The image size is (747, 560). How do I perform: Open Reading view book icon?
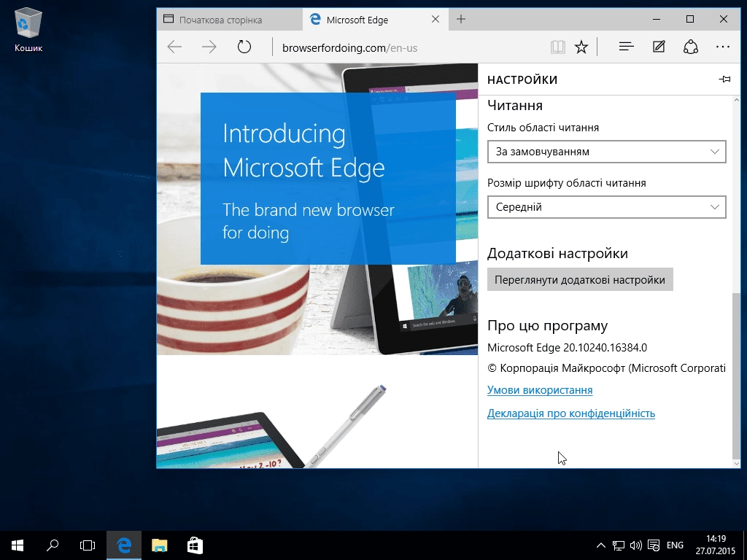click(x=557, y=47)
